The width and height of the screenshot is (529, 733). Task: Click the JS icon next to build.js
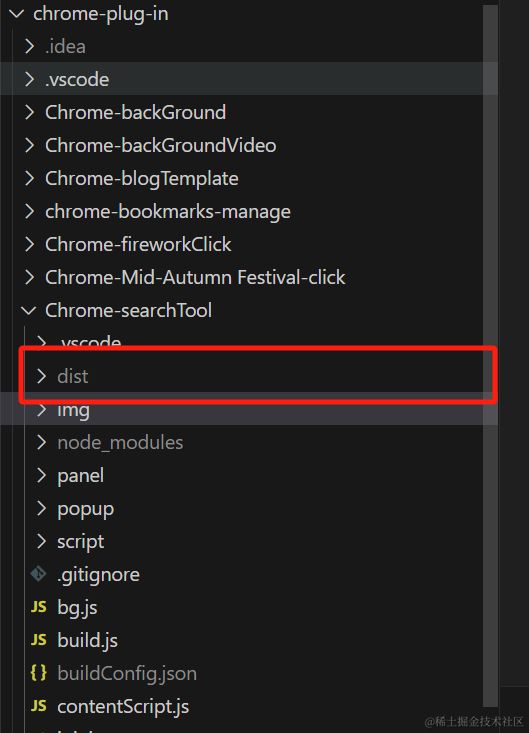38,640
